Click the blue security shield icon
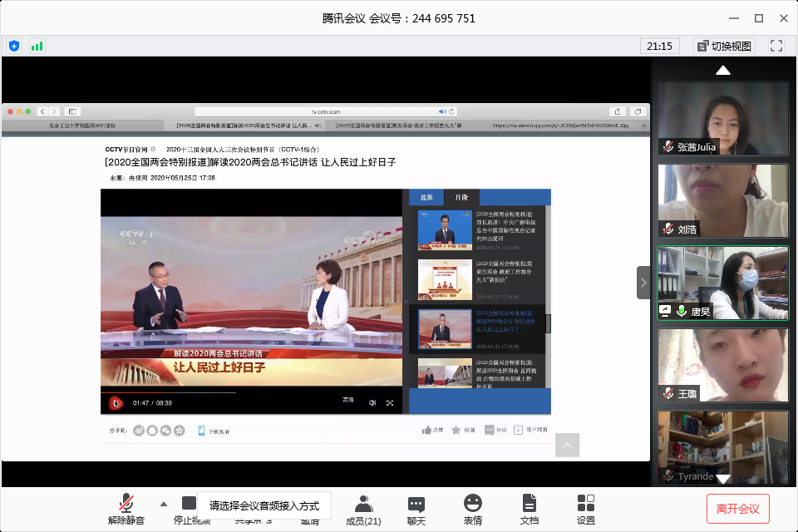Image resolution: width=798 pixels, height=532 pixels. coord(14,46)
